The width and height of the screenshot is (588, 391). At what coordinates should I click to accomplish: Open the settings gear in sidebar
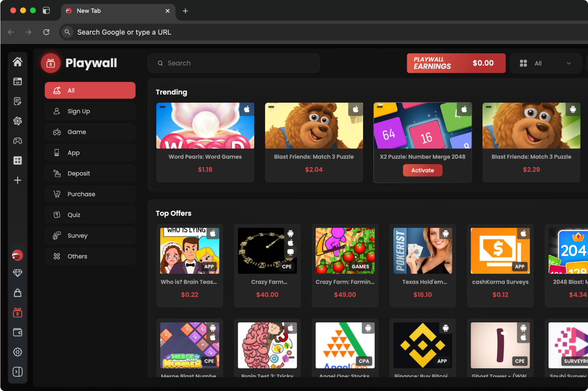pos(17,352)
